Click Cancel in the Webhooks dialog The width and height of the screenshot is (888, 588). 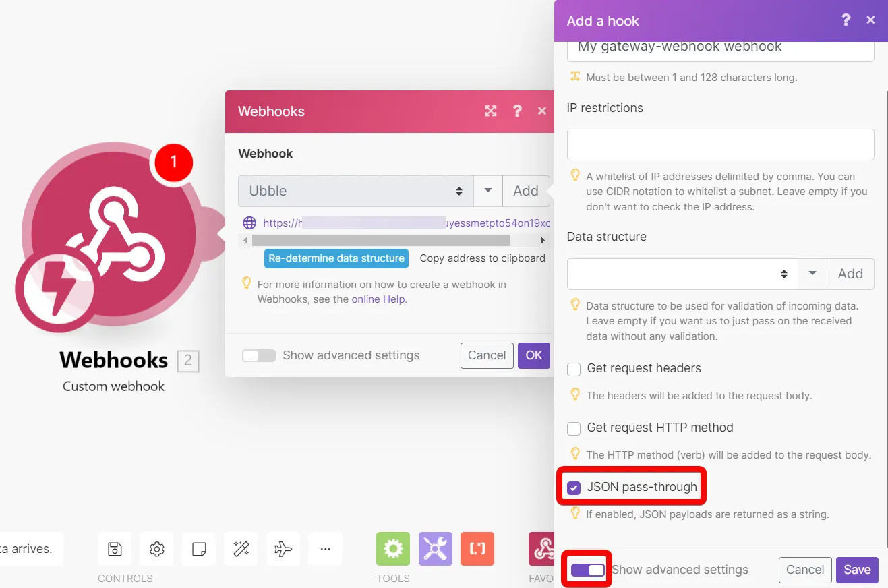pos(487,355)
